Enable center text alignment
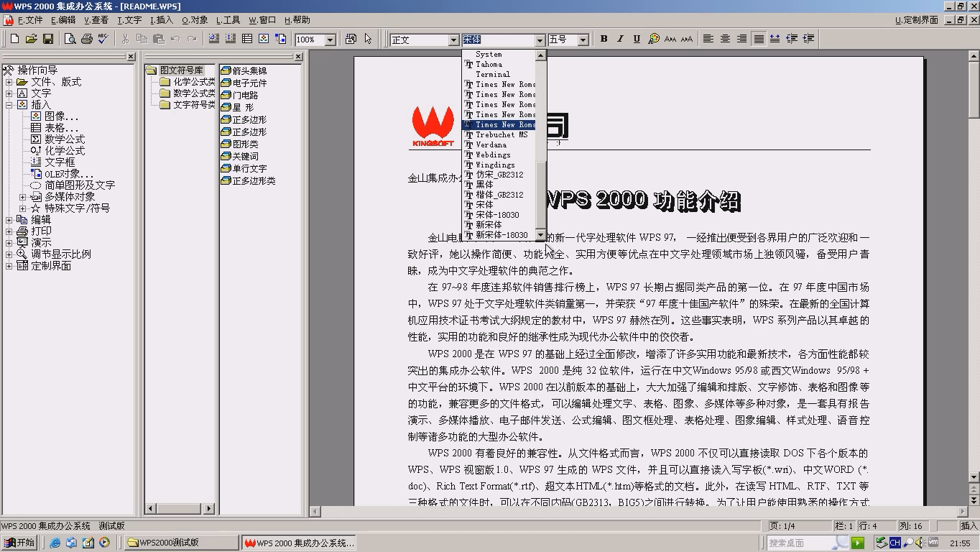This screenshot has height=552, width=980. coord(725,39)
